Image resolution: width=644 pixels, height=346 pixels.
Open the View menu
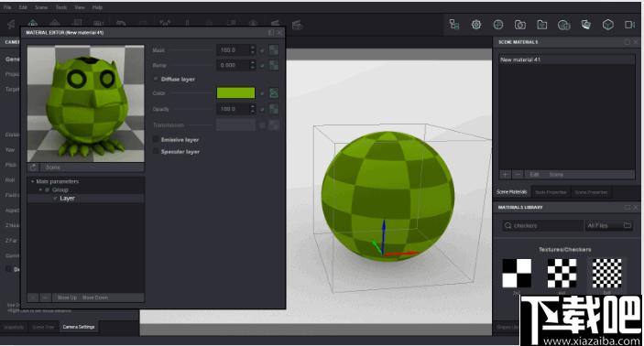click(x=80, y=7)
